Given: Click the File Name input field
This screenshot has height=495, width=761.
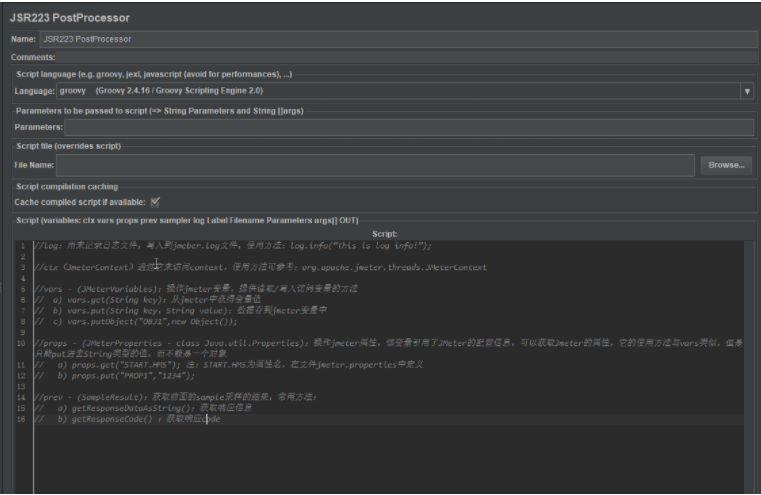Looking at the screenshot, I should point(375,165).
